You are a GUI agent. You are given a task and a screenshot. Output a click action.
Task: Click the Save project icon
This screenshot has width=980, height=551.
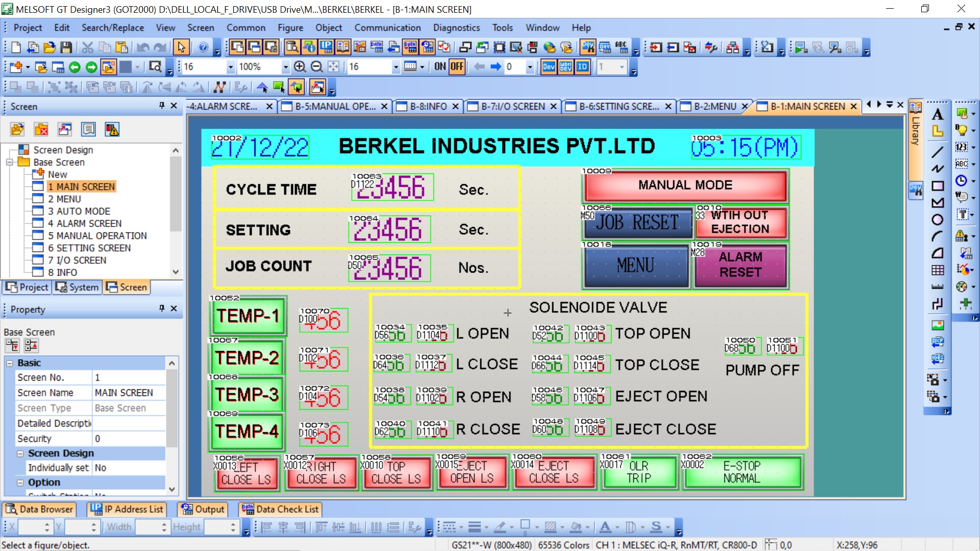tap(66, 47)
